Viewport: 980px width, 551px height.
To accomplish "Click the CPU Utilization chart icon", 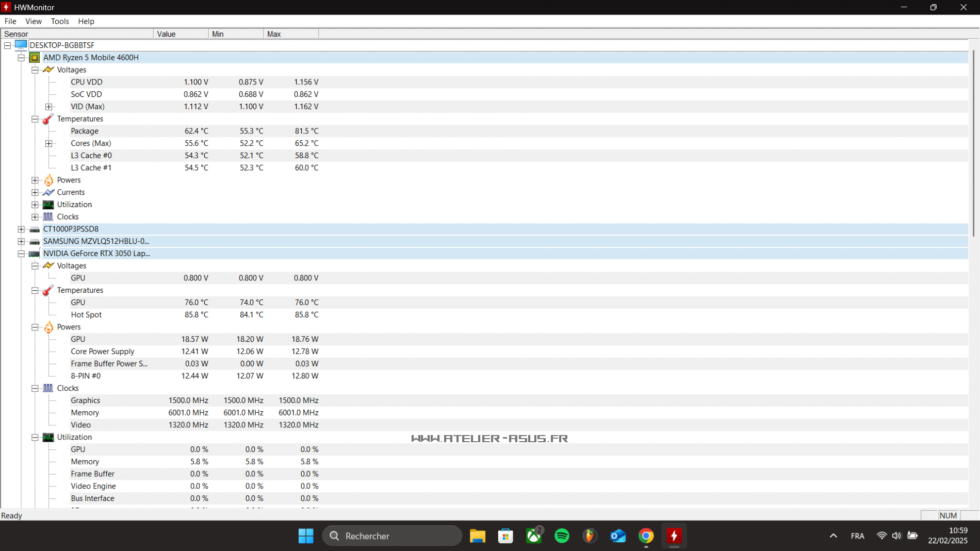I will pos(48,205).
